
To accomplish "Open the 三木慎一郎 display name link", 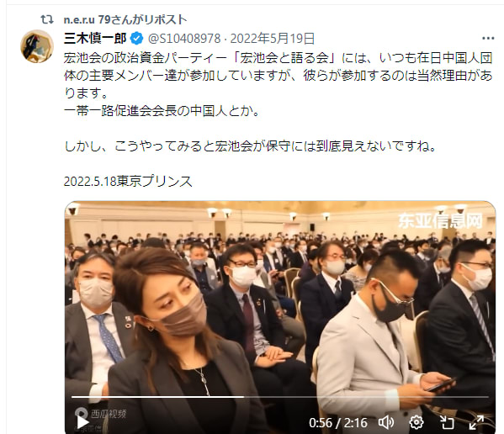I will pyautogui.click(x=95, y=39).
